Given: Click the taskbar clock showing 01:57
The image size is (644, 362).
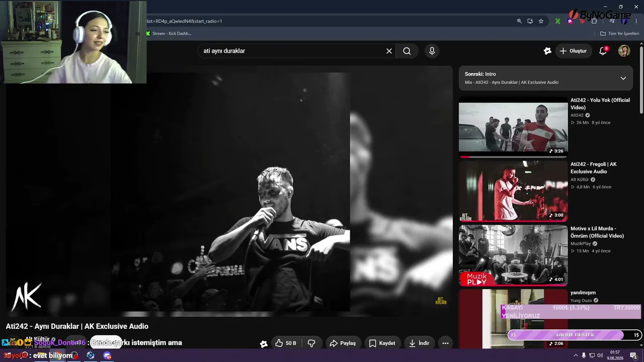Looking at the screenshot, I should point(615,355).
